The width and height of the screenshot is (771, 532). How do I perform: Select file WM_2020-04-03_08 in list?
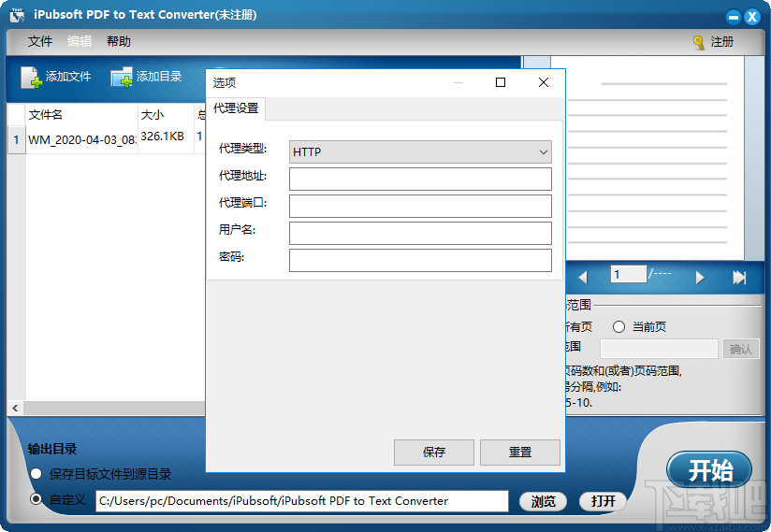tap(81, 140)
